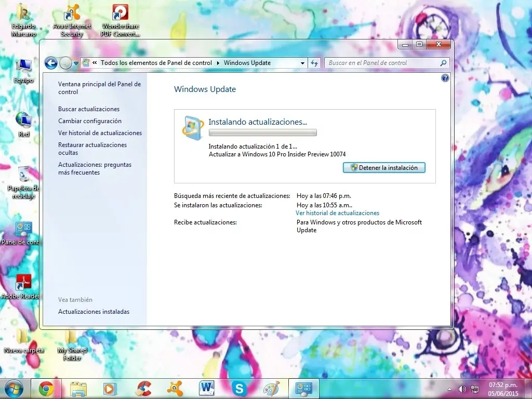Viewport: 532px width, 399px height.
Task: Open recent pages dropdown next to Forward
Action: point(76,63)
